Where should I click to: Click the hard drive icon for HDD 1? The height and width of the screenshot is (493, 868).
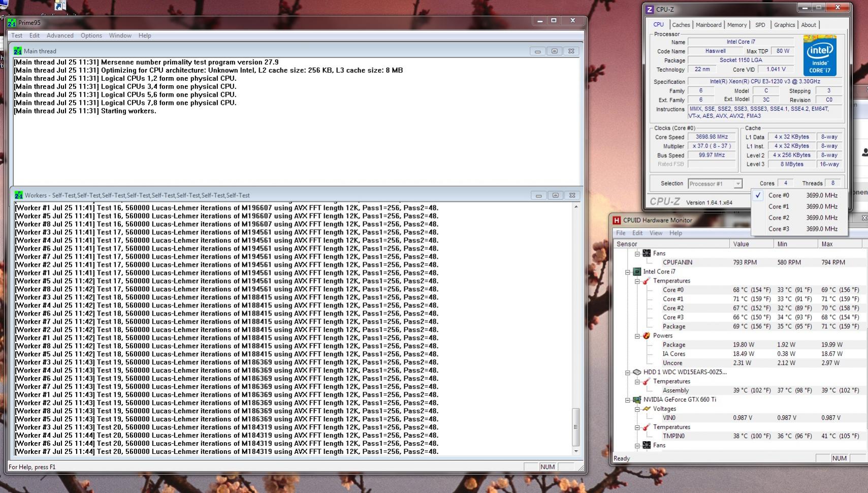[637, 372]
